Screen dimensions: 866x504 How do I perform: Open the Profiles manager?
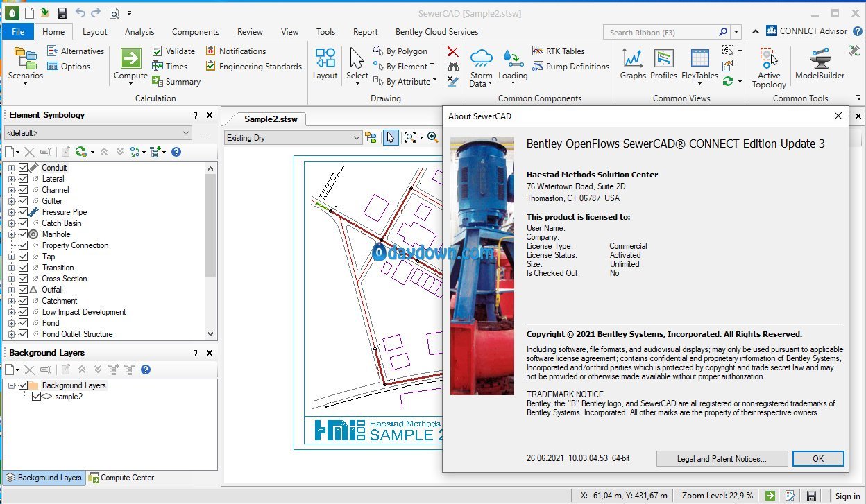coord(663,64)
